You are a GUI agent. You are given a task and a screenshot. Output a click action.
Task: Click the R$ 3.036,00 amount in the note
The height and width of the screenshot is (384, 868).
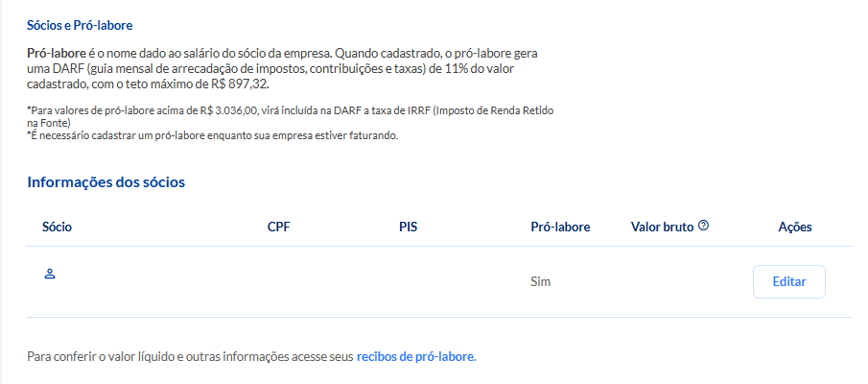coord(229,110)
